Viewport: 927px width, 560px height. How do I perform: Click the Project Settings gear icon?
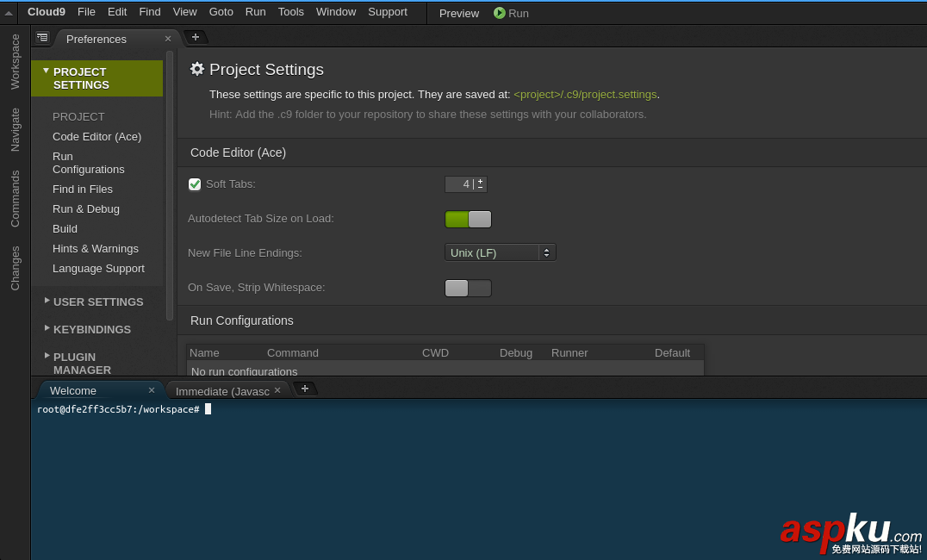click(x=197, y=69)
